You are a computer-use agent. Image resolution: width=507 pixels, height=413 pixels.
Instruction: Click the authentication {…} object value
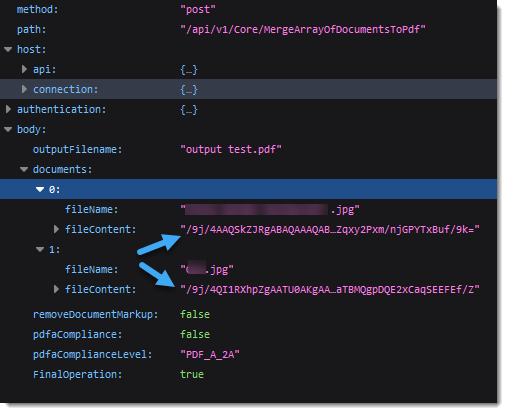pyautogui.click(x=189, y=110)
